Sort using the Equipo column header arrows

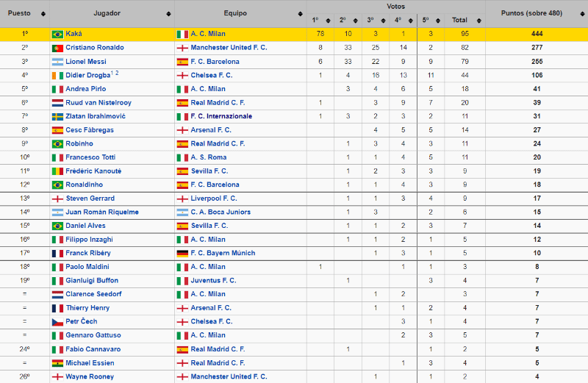pos(301,14)
